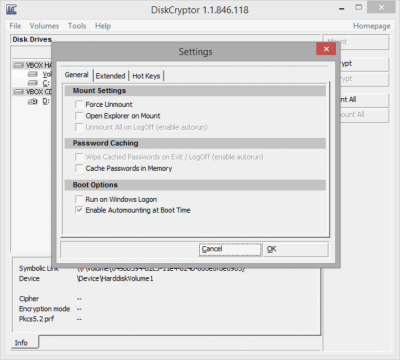Image resolution: width=400 pixels, height=360 pixels.
Task: Select the VBOX CD-ROM device icon
Action: click(x=19, y=92)
